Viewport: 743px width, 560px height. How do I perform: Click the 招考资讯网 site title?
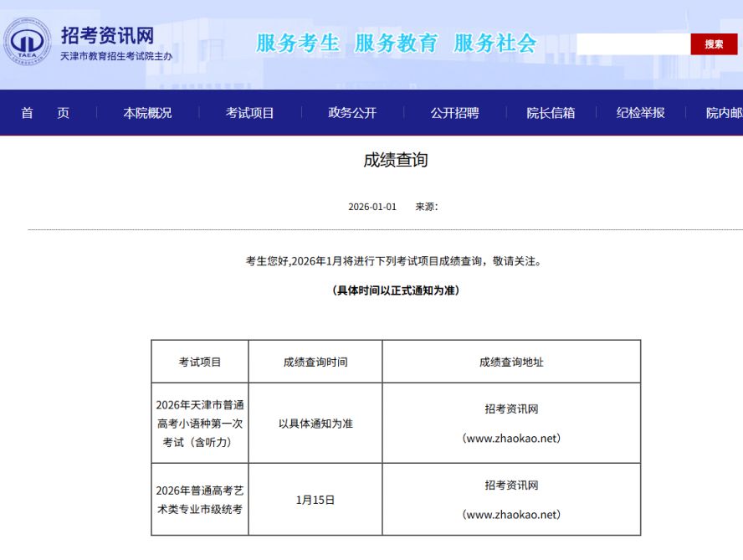click(x=107, y=35)
